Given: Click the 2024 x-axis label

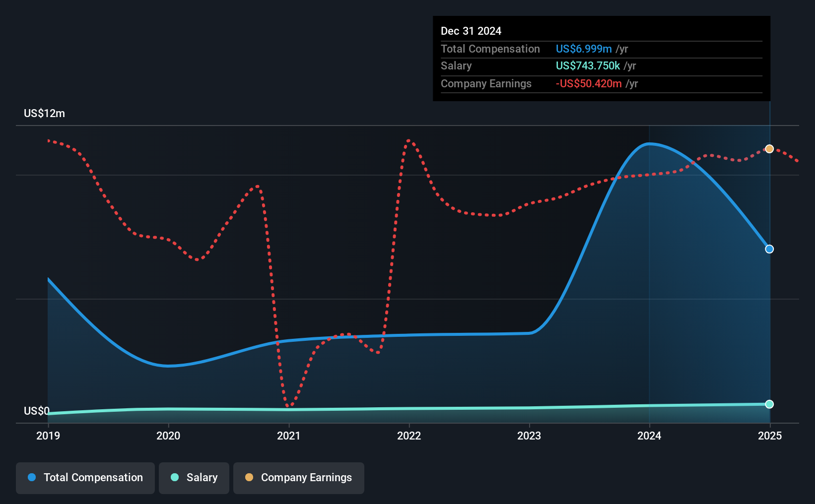Looking at the screenshot, I should pos(649,436).
